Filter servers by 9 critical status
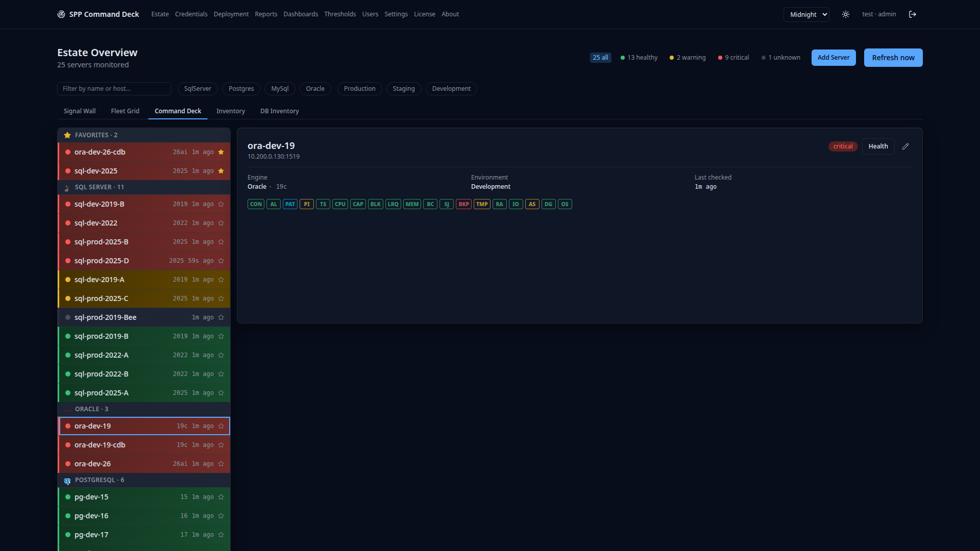980x551 pixels. click(x=733, y=58)
